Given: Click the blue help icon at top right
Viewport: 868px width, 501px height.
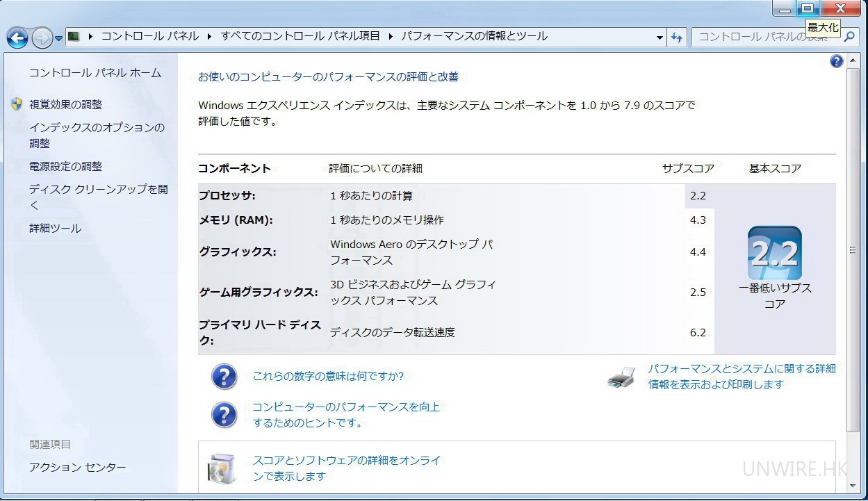Looking at the screenshot, I should [x=836, y=62].
